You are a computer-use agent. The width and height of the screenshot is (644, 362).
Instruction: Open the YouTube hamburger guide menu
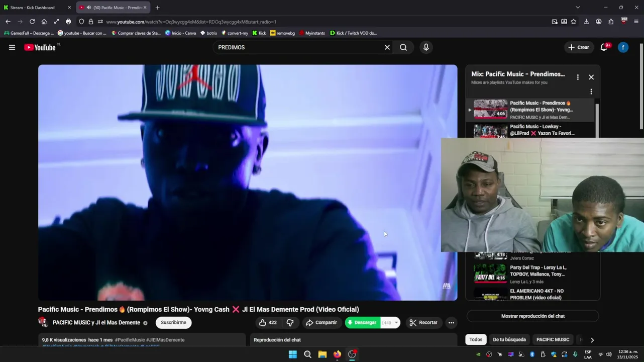click(12, 47)
